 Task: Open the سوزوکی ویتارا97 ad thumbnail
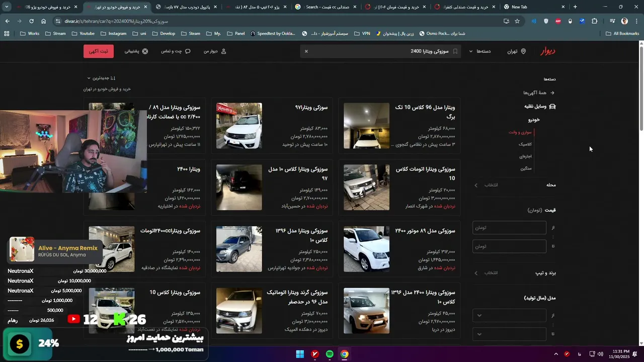pos(239,126)
